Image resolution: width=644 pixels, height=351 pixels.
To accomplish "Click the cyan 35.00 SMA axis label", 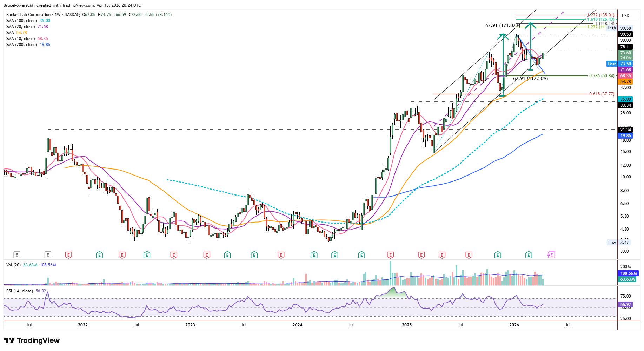I will coord(625,99).
